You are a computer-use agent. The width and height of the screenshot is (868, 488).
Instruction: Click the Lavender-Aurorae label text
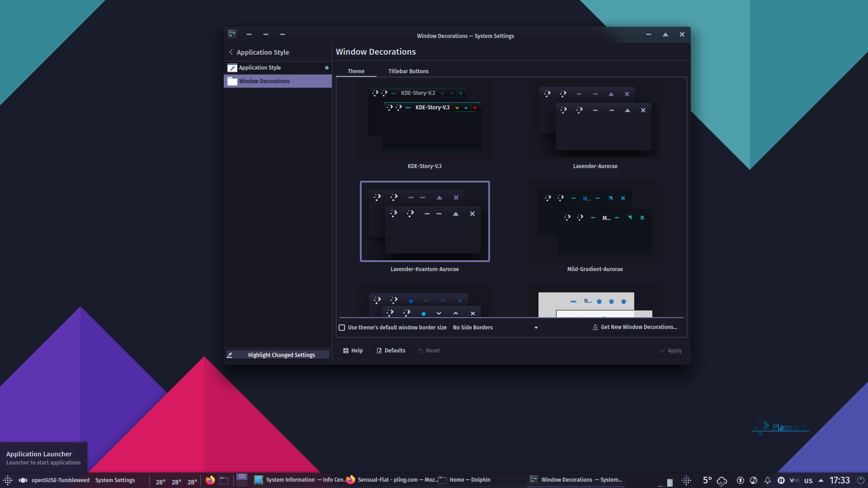click(x=595, y=166)
